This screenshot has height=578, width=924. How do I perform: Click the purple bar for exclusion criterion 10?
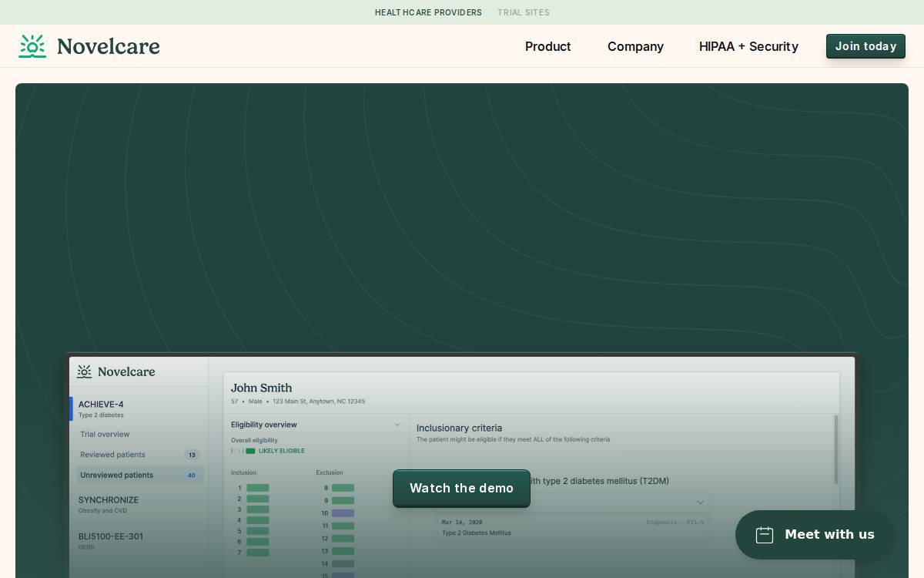tap(343, 513)
